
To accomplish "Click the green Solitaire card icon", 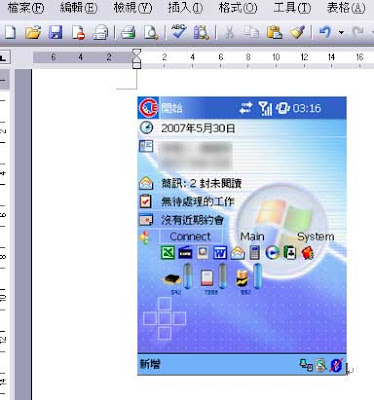I will click(290, 253).
